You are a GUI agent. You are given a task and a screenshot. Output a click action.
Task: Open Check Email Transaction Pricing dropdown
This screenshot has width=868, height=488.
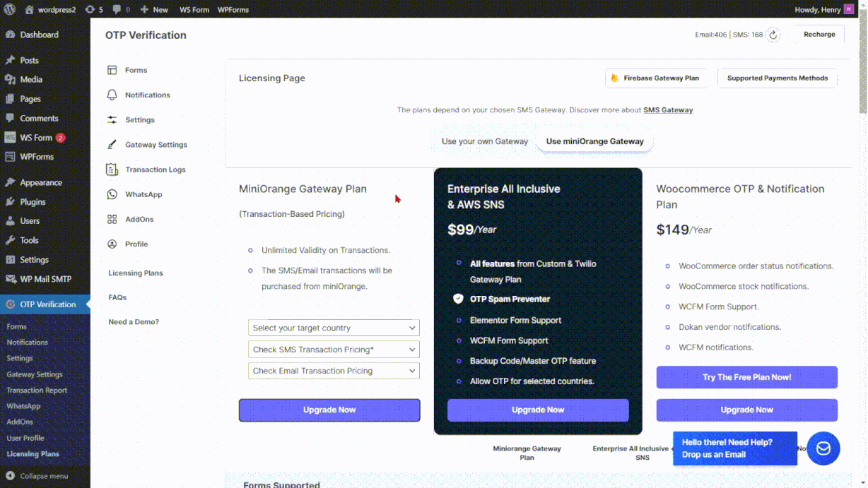(x=334, y=371)
